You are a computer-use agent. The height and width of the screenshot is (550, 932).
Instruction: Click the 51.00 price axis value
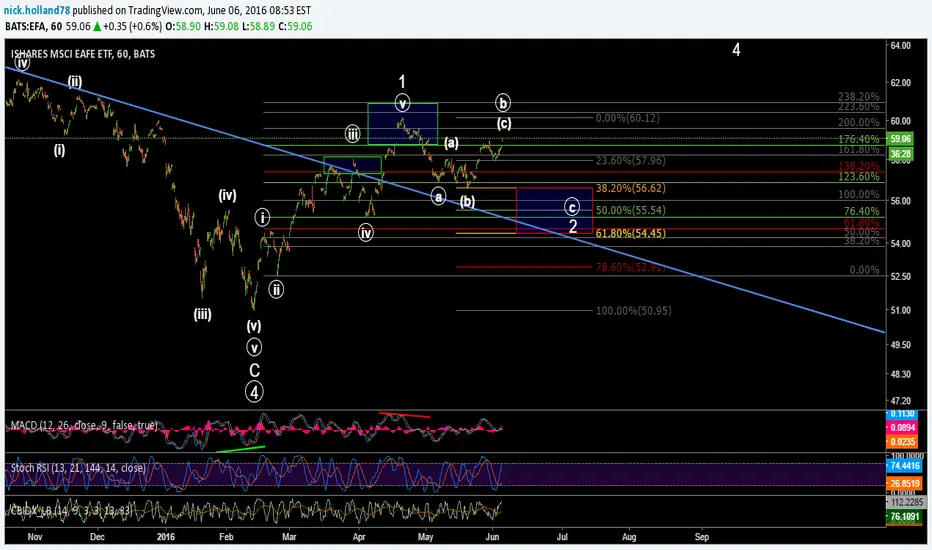(x=900, y=310)
